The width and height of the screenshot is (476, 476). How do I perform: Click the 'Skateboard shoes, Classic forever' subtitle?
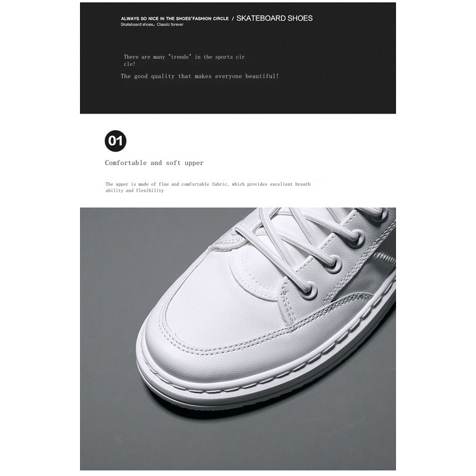[152, 25]
